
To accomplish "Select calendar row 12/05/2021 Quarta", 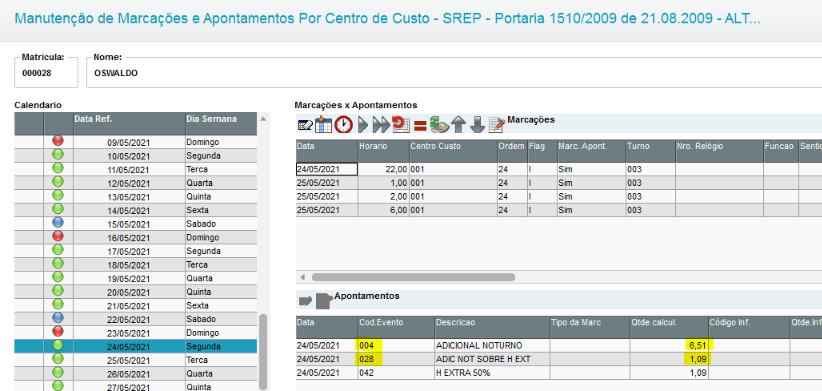I will (x=136, y=183).
